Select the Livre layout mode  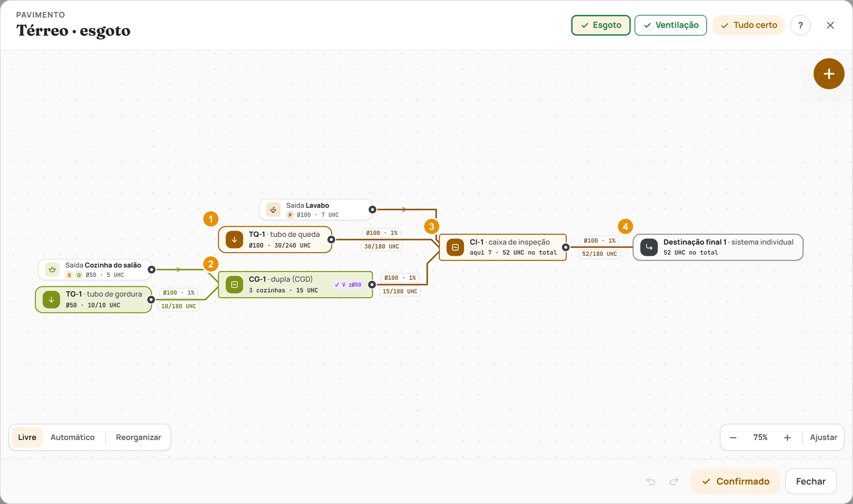pyautogui.click(x=27, y=437)
